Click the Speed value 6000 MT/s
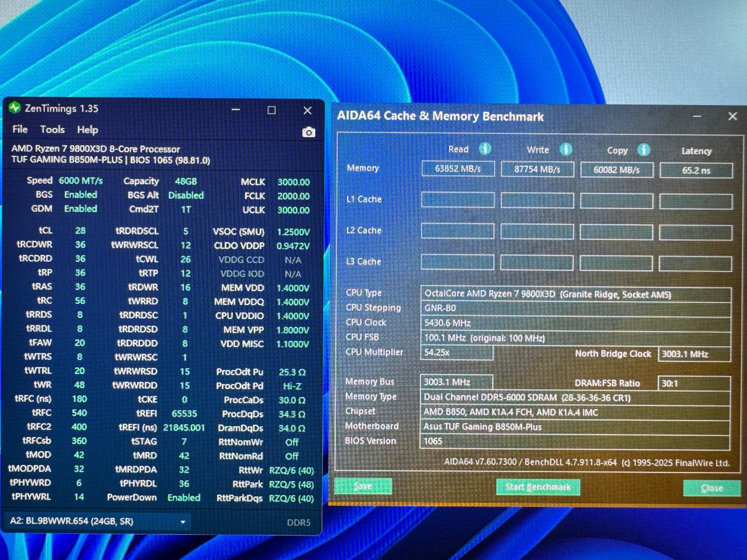Screen dimensions: 747x560 point(81,181)
